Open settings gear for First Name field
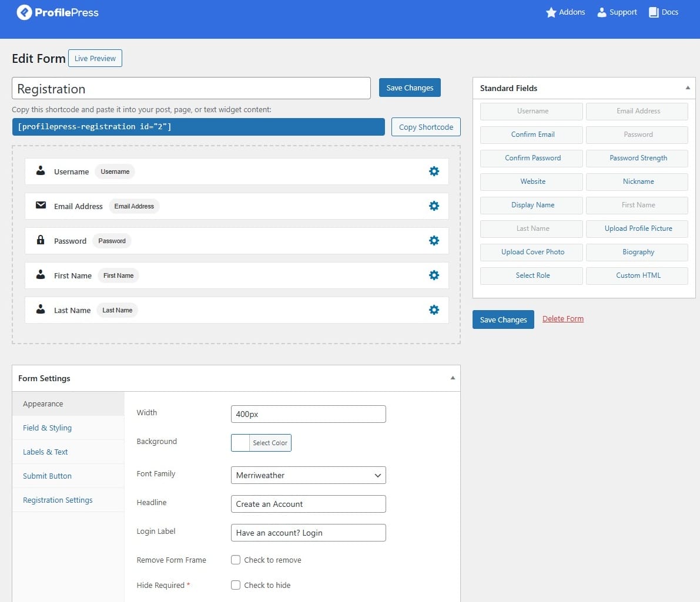The image size is (700, 602). click(434, 275)
